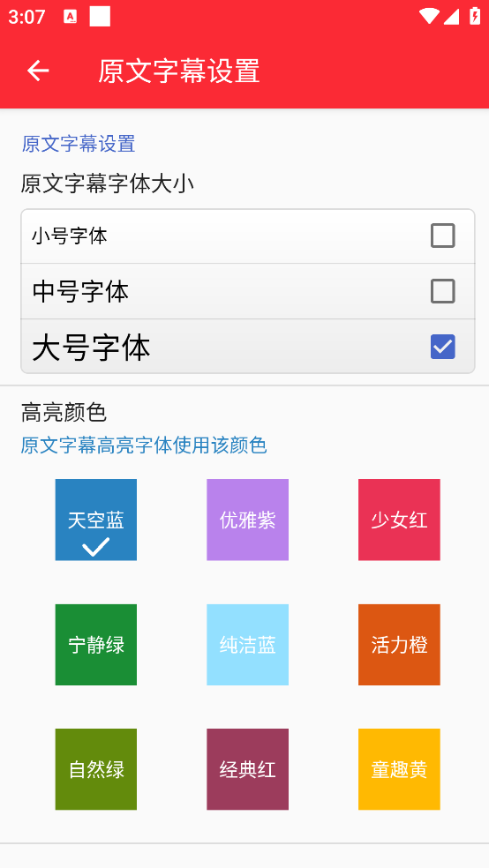Uncheck the 大号字体 checkbox
The image size is (489, 868).
point(442,347)
